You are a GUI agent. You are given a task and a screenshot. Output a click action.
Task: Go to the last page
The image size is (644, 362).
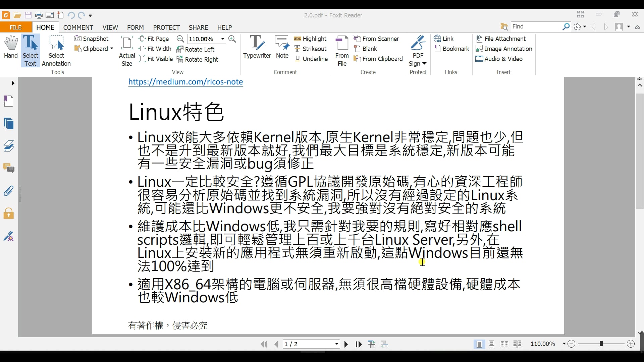point(359,344)
